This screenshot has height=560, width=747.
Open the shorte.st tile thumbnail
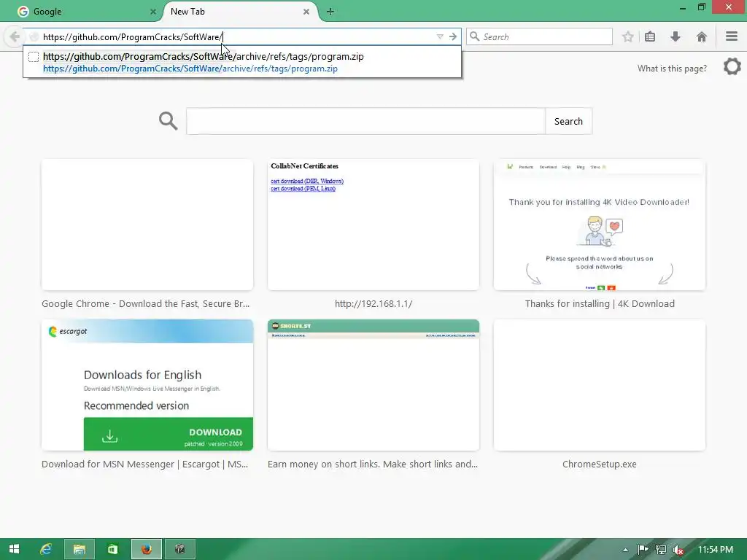(x=373, y=385)
